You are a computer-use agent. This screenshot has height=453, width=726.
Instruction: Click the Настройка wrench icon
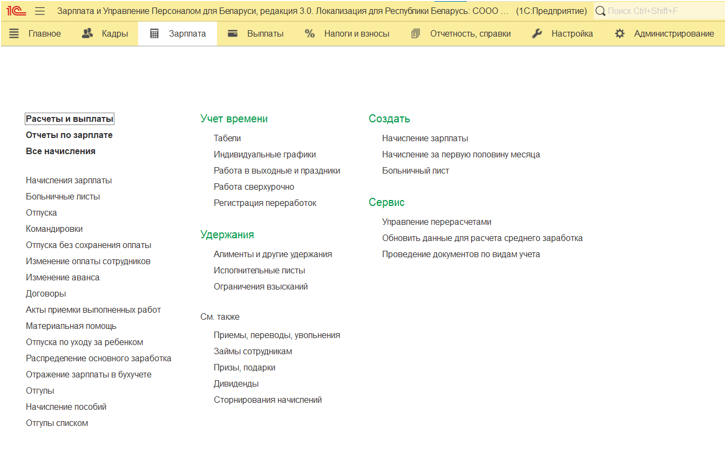[x=537, y=33]
